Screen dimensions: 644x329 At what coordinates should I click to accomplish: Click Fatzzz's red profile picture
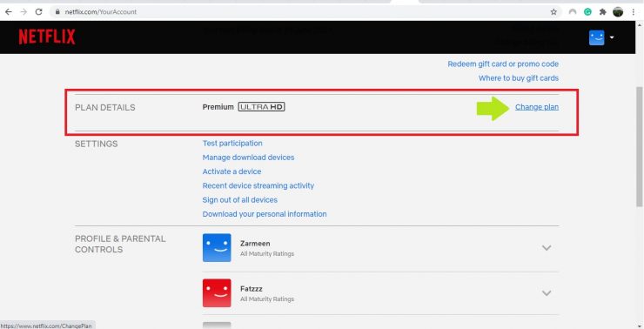point(217,292)
